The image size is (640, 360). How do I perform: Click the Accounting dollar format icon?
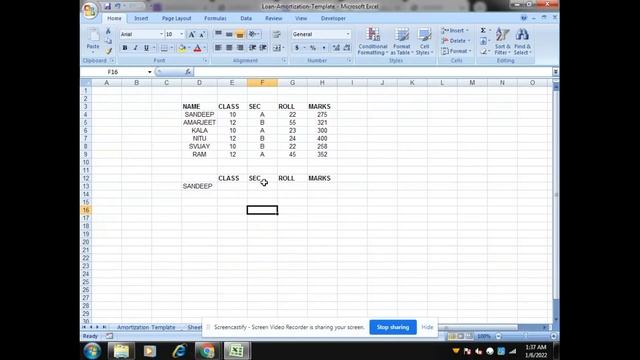click(x=297, y=48)
